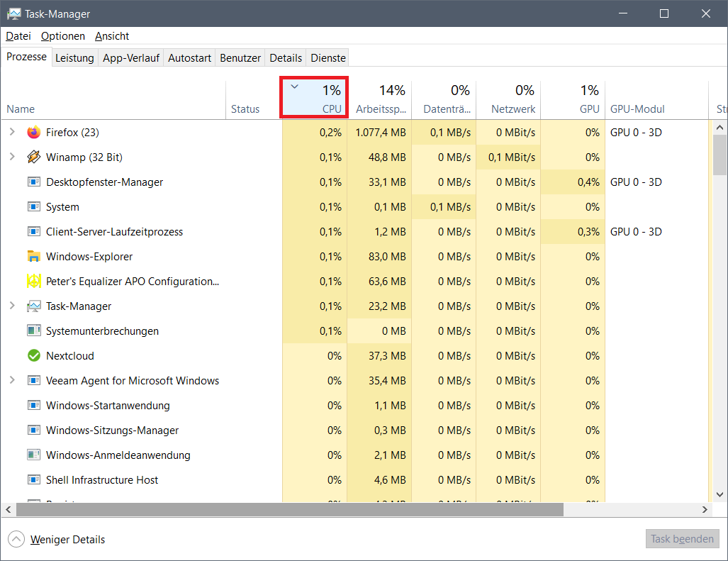
Task: Sort by the Arbeitsspeicher column header
Action: click(x=380, y=99)
